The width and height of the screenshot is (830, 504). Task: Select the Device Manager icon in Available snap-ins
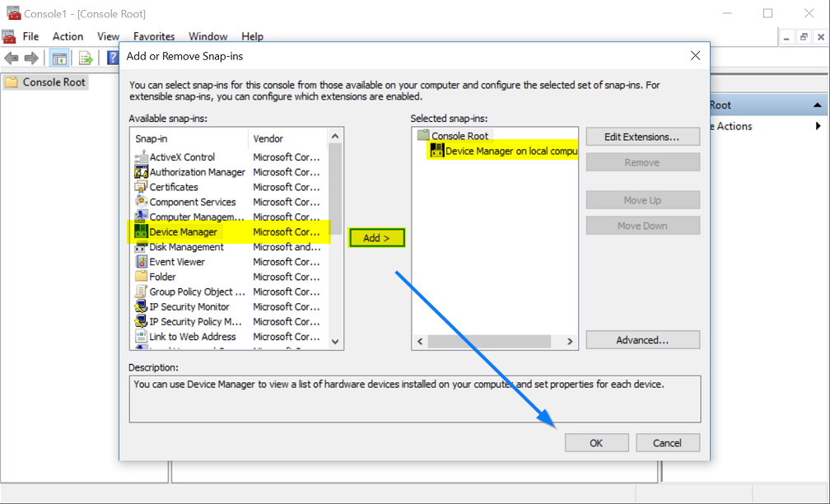click(141, 231)
